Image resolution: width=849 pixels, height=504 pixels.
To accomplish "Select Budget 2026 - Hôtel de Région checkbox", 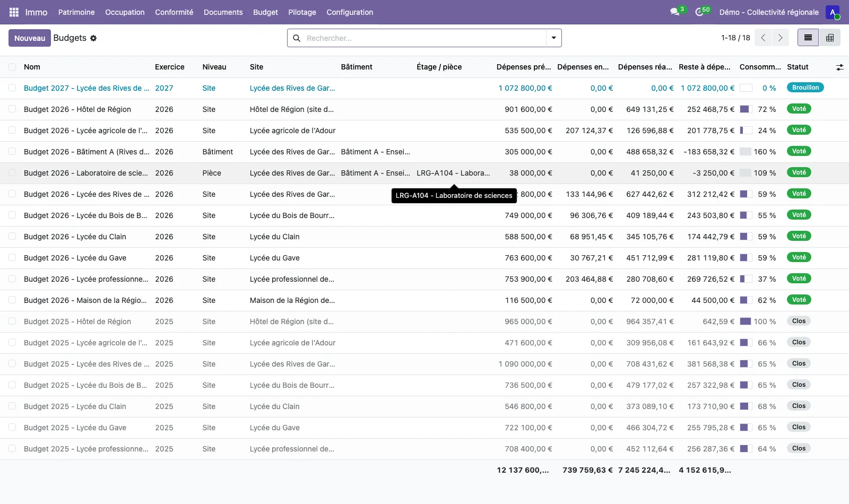I will [x=12, y=109].
